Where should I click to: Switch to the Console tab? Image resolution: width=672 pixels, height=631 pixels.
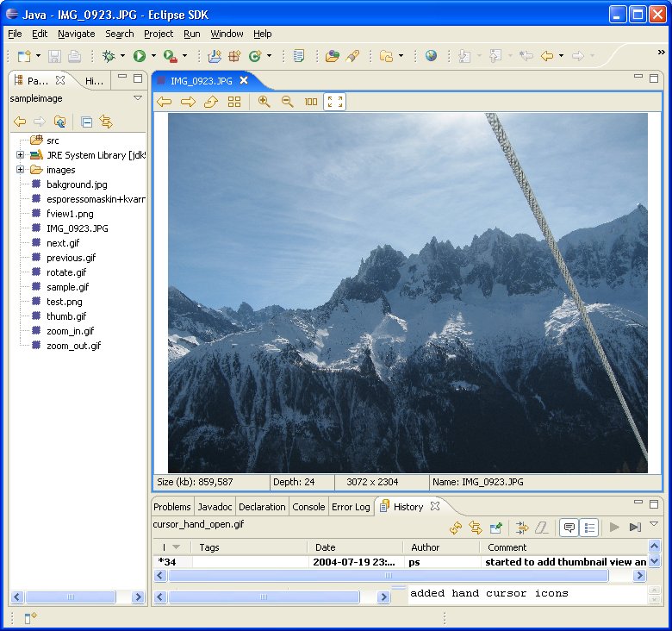pos(308,507)
